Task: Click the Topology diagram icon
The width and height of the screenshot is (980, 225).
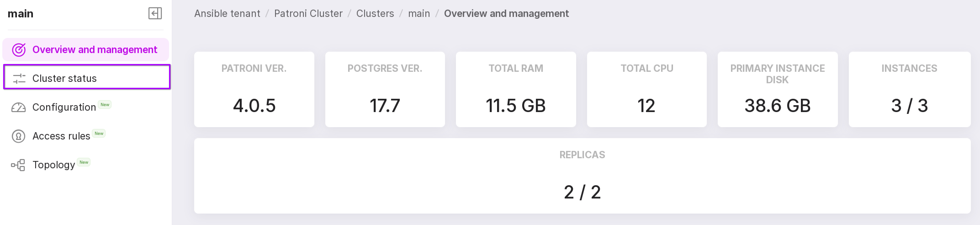Action: 18,165
